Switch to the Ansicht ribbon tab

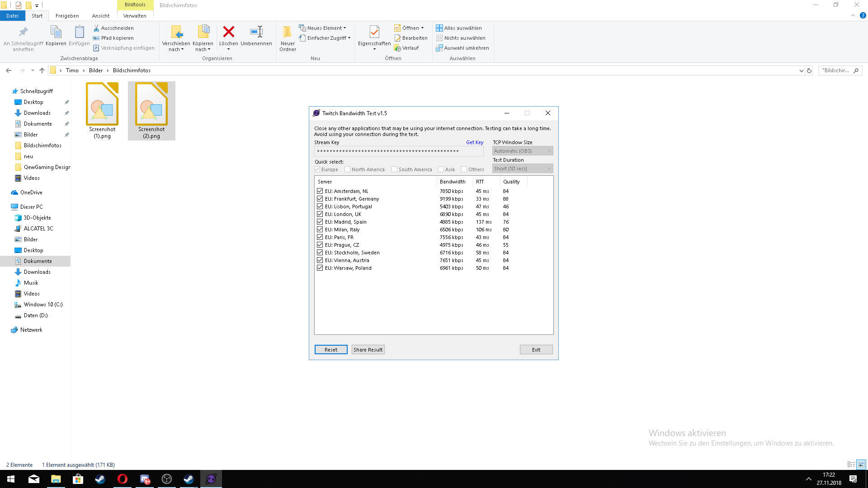pos(101,16)
